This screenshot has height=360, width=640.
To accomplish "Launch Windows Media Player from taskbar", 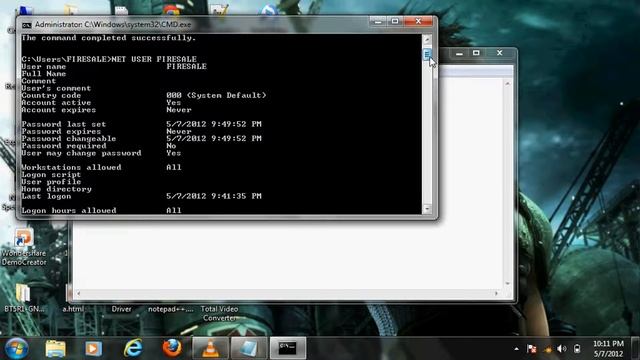I will 93,349.
